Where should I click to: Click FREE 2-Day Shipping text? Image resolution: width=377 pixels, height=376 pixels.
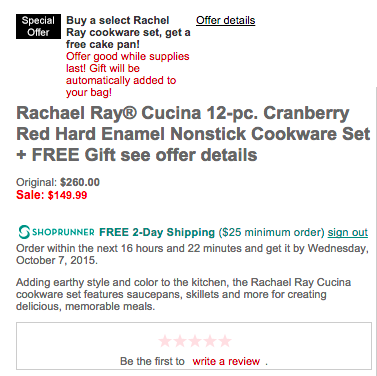[x=157, y=232]
